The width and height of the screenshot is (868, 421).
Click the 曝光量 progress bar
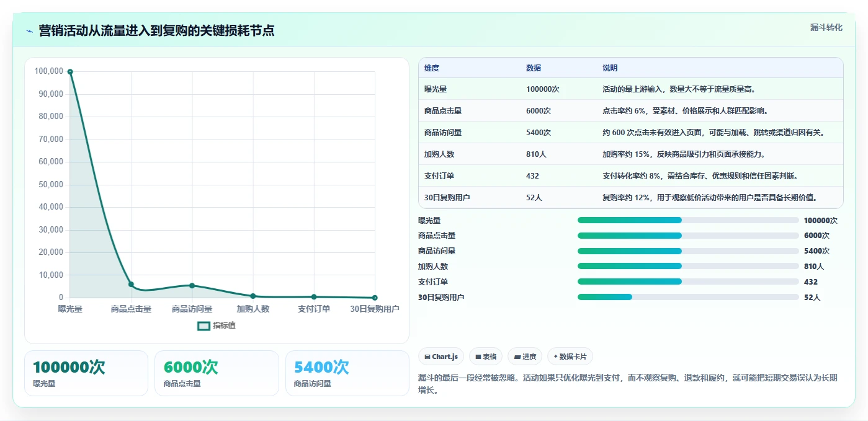click(x=688, y=220)
